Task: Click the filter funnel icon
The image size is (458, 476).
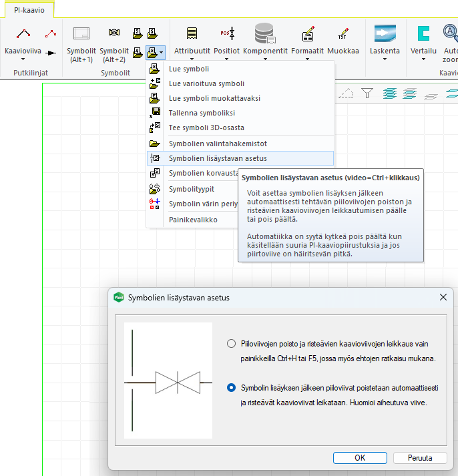Action: click(367, 93)
